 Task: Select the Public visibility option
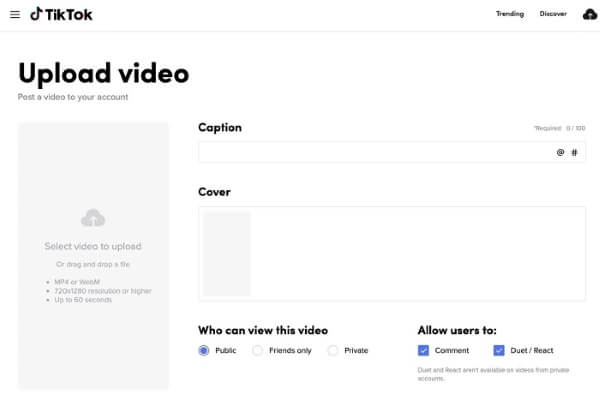click(x=204, y=351)
